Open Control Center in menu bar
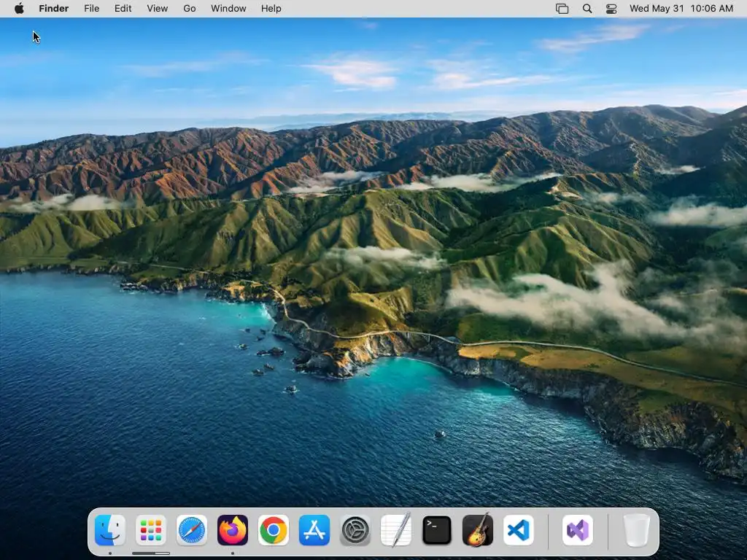747x560 pixels. click(611, 9)
